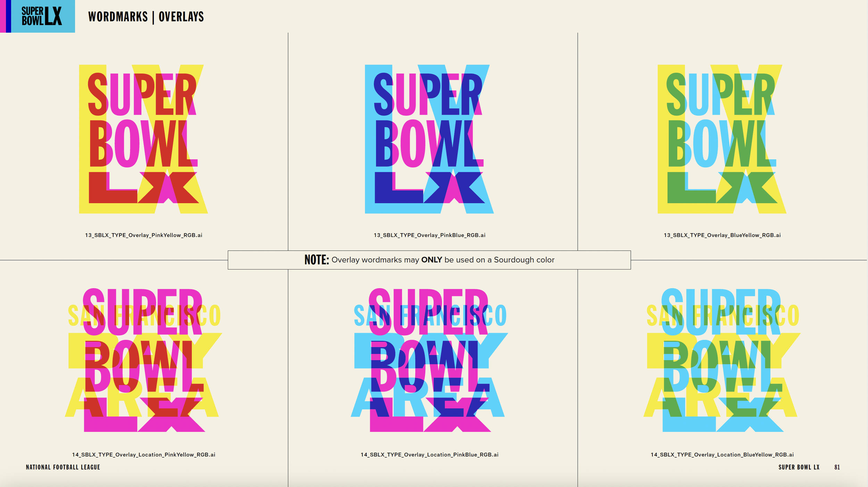This screenshot has height=487, width=868.
Task: Select the Pink Blue San Francisco location wordmark
Action: tap(429, 360)
